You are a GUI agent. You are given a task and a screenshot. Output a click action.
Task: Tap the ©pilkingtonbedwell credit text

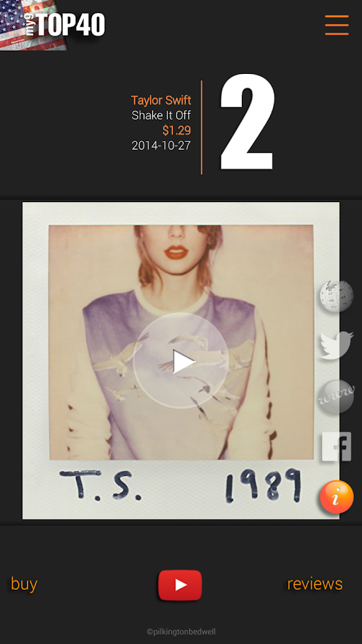[x=181, y=632]
